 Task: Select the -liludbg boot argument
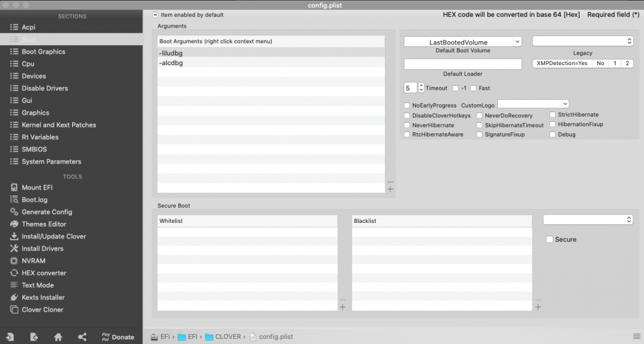pos(271,53)
